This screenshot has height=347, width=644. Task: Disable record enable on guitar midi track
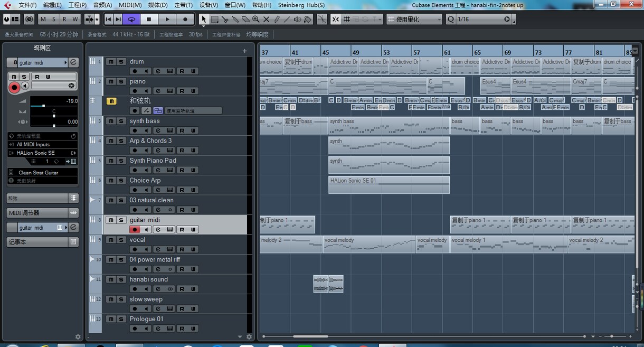click(x=135, y=230)
